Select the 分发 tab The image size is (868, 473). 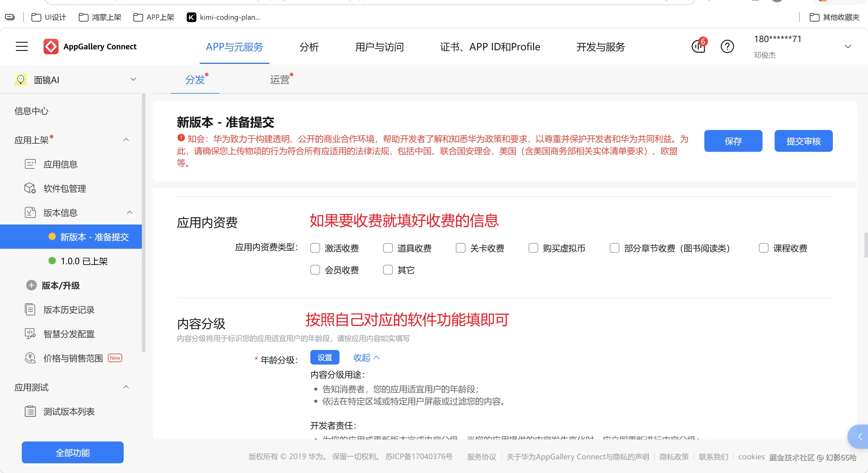(195, 80)
